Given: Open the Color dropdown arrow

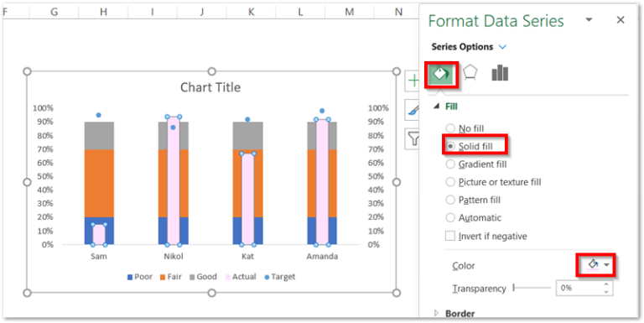Looking at the screenshot, I should click(x=606, y=265).
